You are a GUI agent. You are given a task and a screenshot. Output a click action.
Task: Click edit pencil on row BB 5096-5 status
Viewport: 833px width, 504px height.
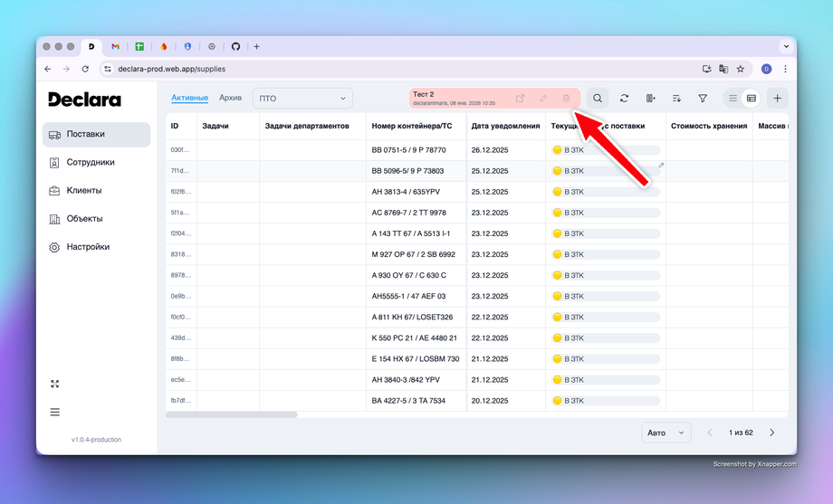point(661,166)
